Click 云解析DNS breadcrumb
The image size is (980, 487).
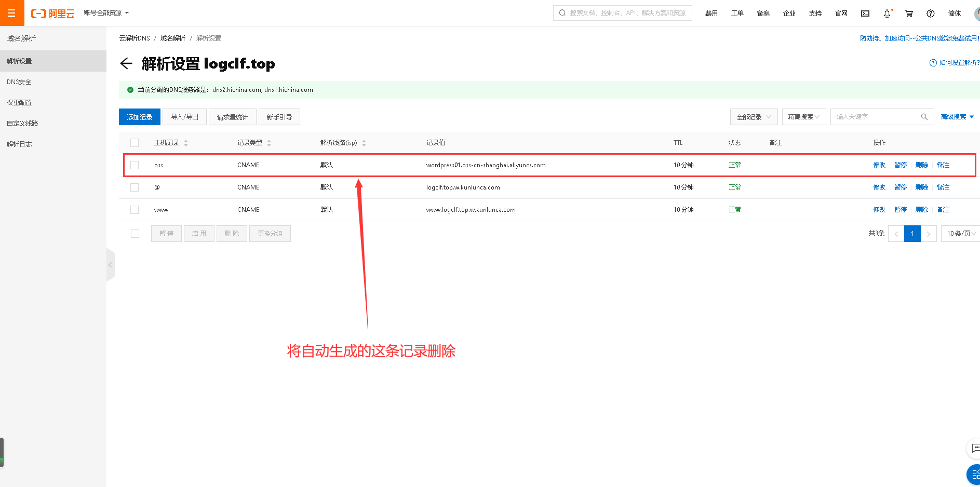click(x=135, y=38)
